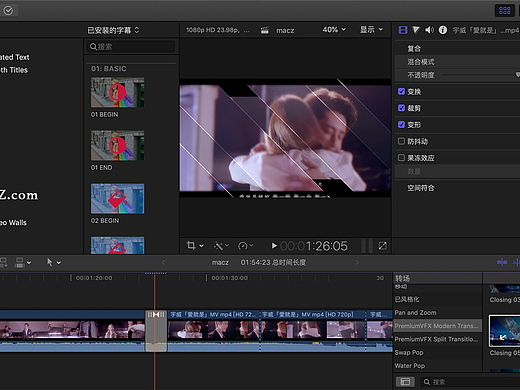This screenshot has width=520, height=390.
Task: Click the 00:01:30:00 timeline ruler mark
Action: (229, 278)
